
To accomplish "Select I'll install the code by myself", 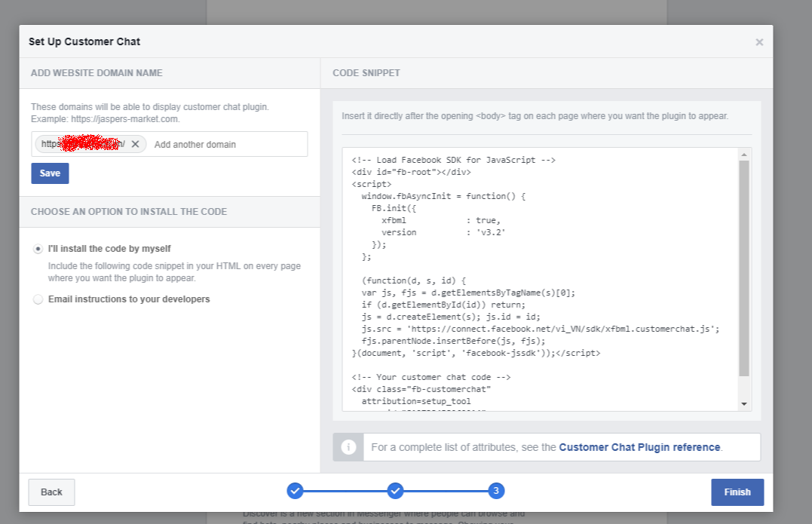I will click(x=38, y=249).
